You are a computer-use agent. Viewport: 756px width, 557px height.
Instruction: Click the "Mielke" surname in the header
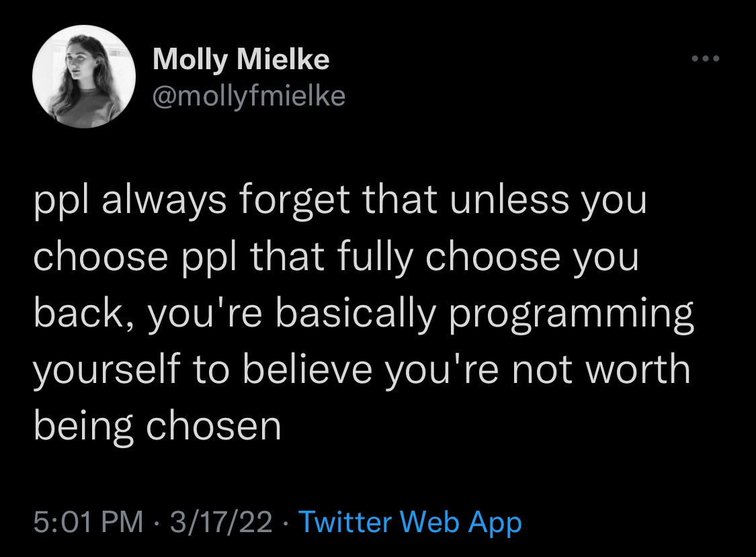[283, 59]
